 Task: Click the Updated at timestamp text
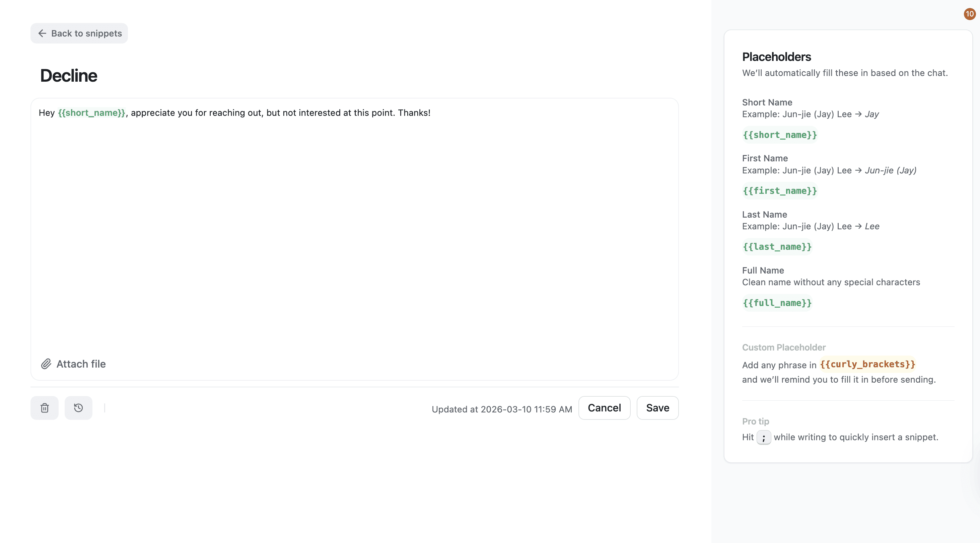point(501,409)
